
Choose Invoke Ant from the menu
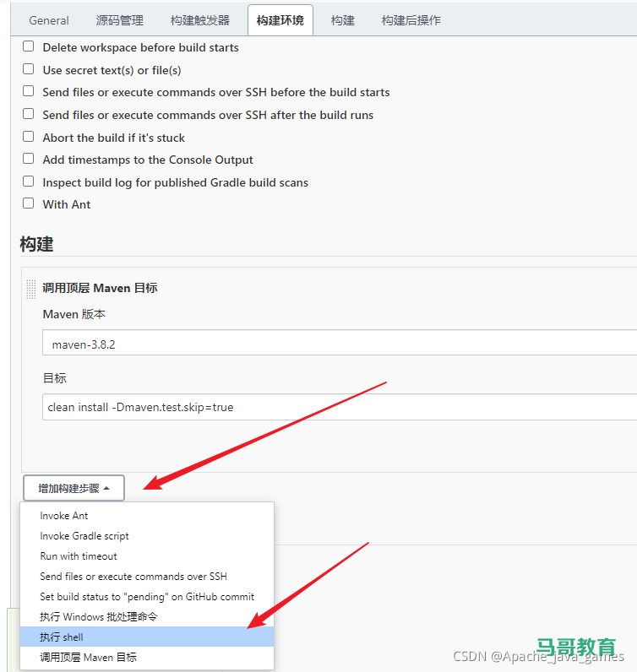pyautogui.click(x=147, y=516)
